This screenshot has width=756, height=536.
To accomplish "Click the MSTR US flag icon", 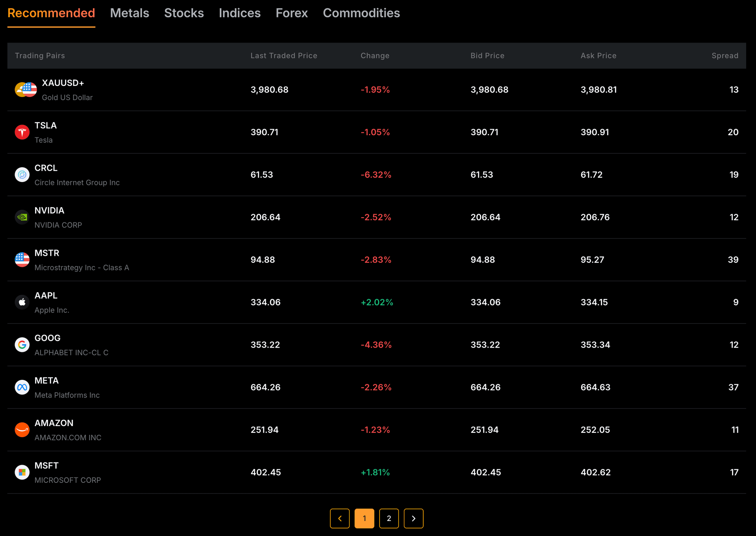I will [22, 260].
